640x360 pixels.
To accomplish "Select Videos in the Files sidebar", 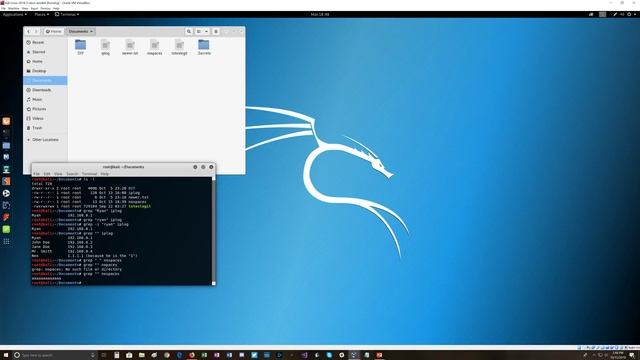I will [x=45, y=118].
